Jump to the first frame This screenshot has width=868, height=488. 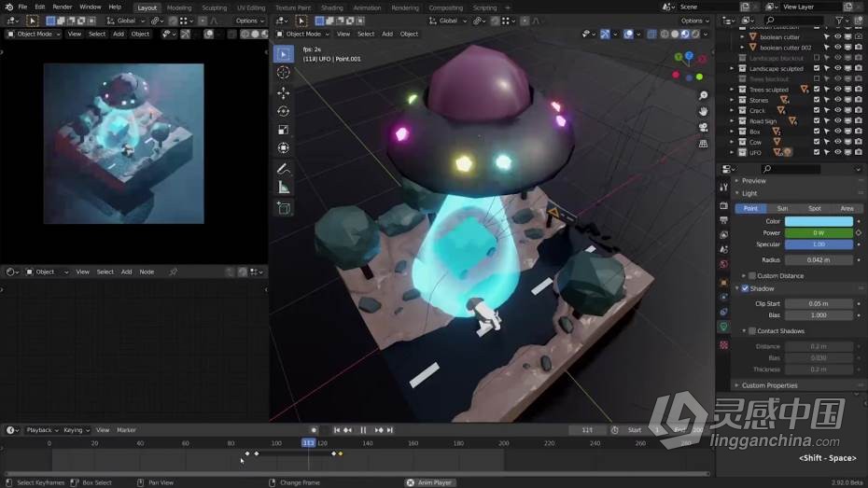coord(337,430)
